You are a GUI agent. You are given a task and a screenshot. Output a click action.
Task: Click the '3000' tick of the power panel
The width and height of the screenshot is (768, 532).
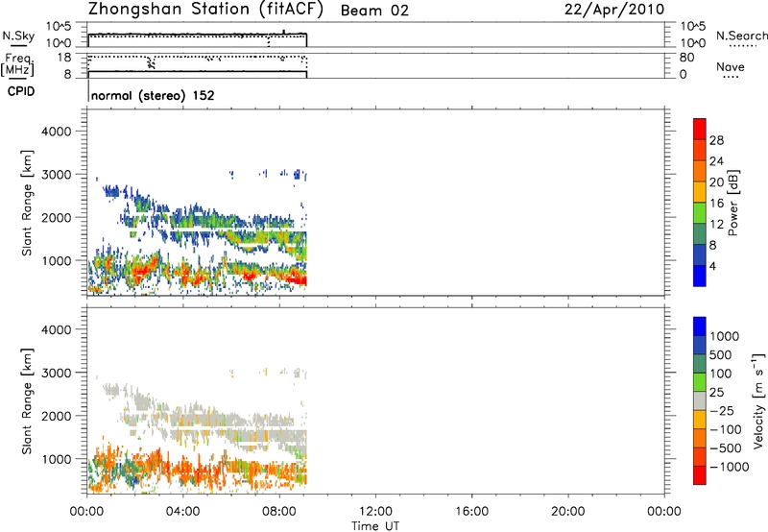point(57,175)
